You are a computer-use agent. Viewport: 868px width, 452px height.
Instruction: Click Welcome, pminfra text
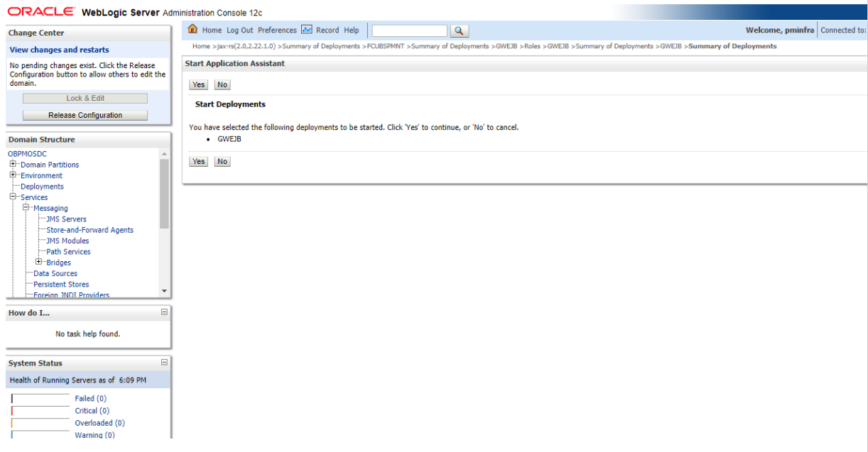[780, 31]
